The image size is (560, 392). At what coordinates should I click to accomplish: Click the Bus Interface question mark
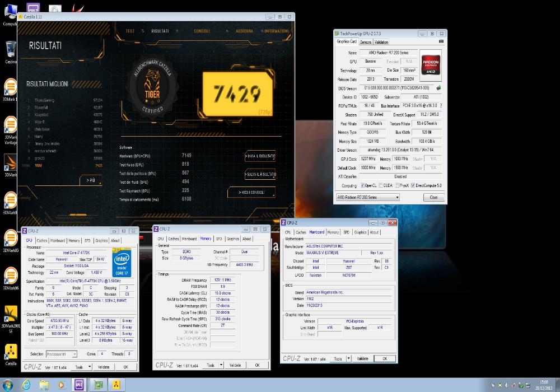point(441,106)
